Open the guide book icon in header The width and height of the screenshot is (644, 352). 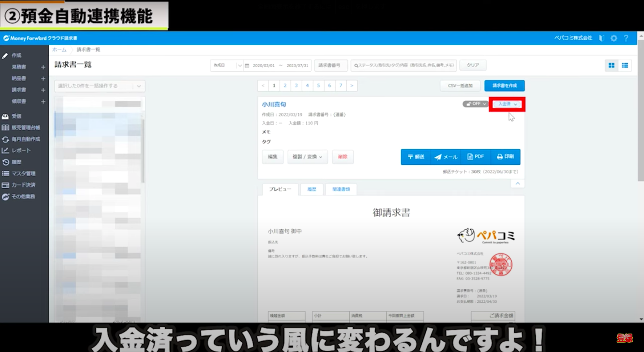pyautogui.click(x=602, y=38)
